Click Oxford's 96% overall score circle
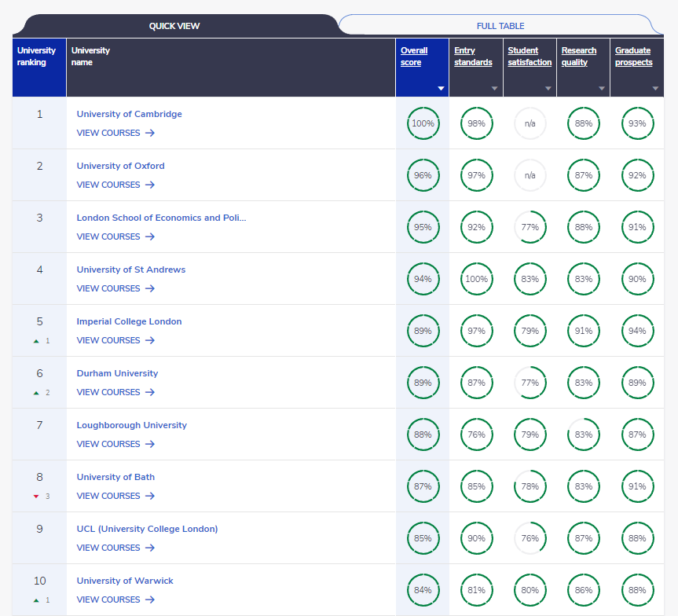678x616 pixels. [x=423, y=175]
